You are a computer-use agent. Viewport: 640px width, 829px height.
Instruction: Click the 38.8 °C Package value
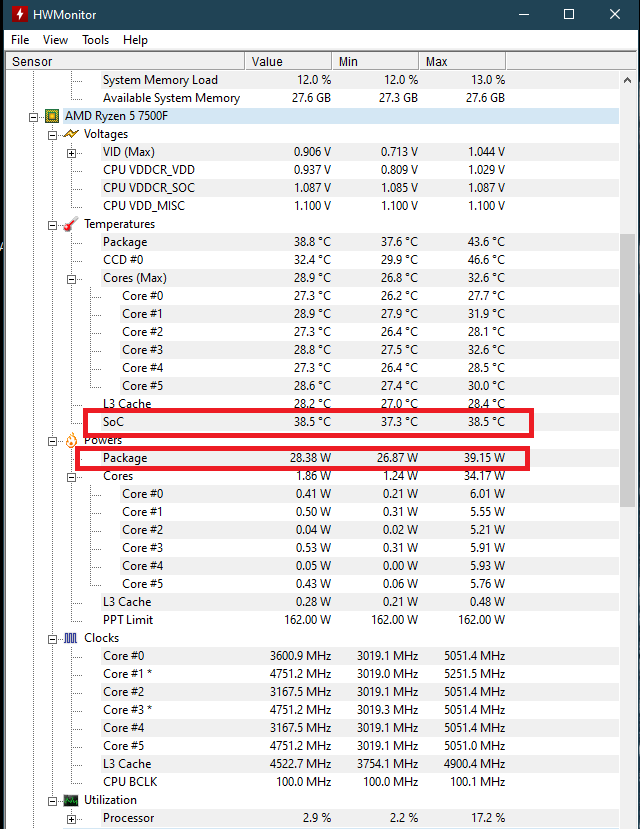click(x=312, y=242)
